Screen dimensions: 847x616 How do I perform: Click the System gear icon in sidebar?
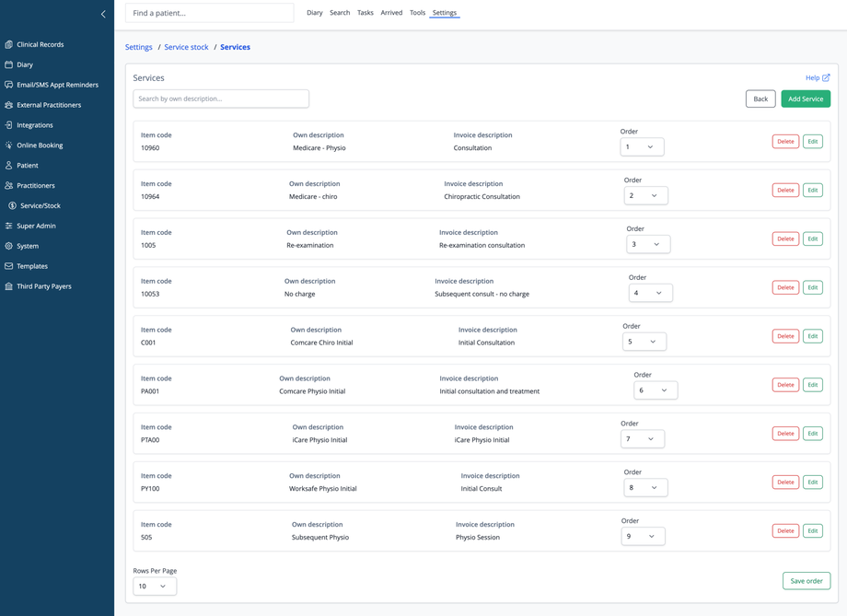[9, 246]
